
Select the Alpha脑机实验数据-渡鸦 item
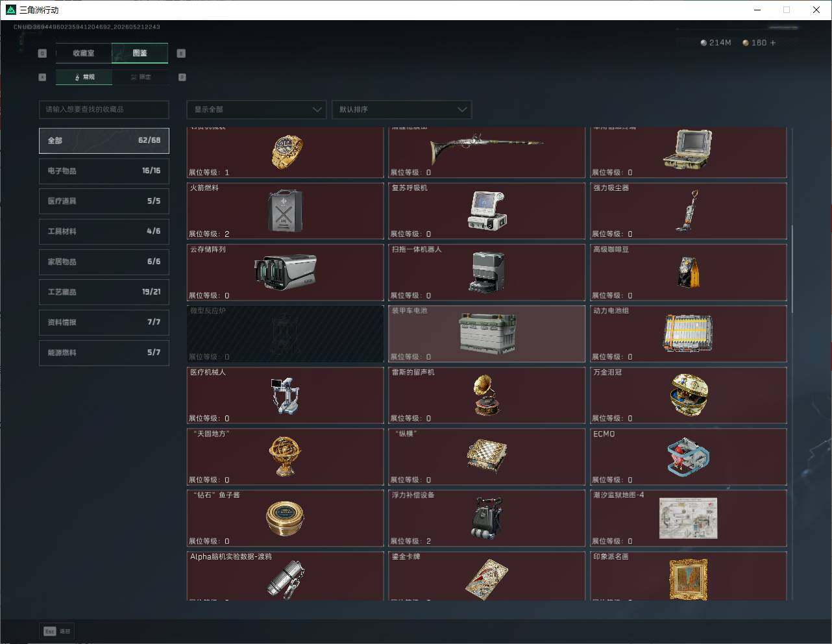point(286,576)
